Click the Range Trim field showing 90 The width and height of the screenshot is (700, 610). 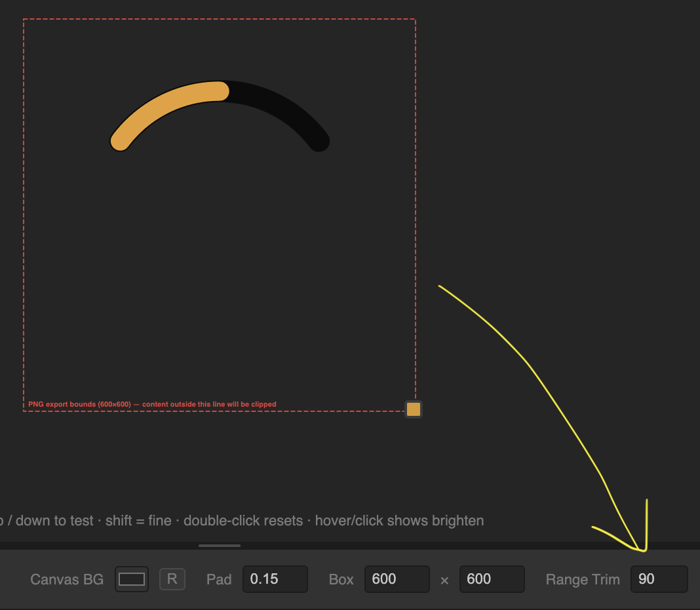[659, 579]
